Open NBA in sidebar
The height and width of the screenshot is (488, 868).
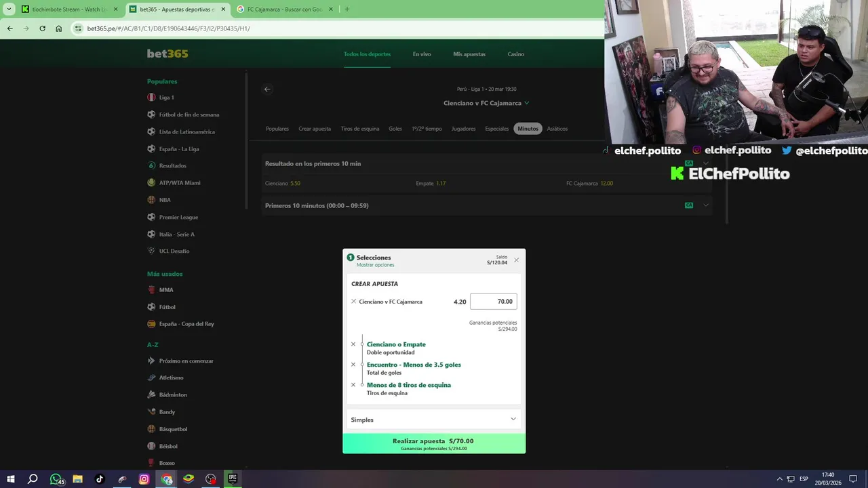(165, 200)
